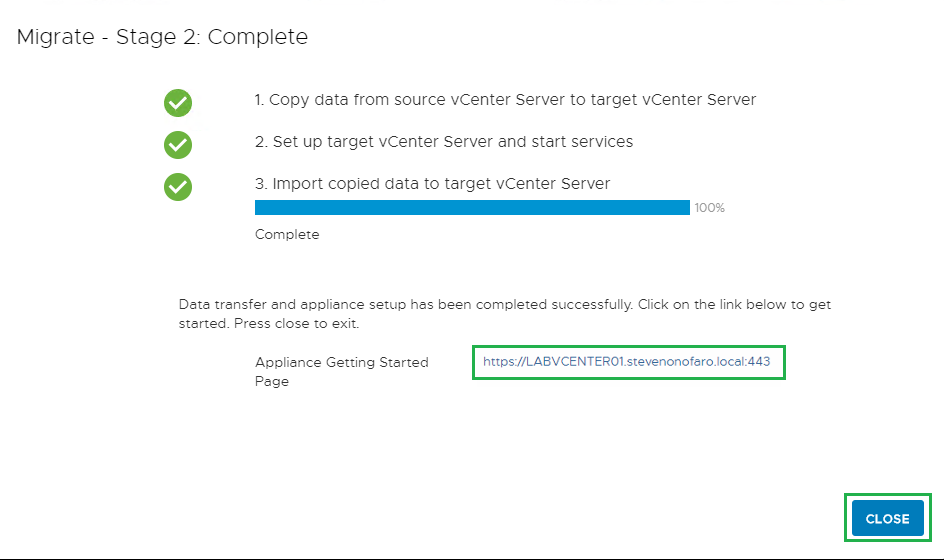Click the green checkmark beside step 2

click(178, 145)
